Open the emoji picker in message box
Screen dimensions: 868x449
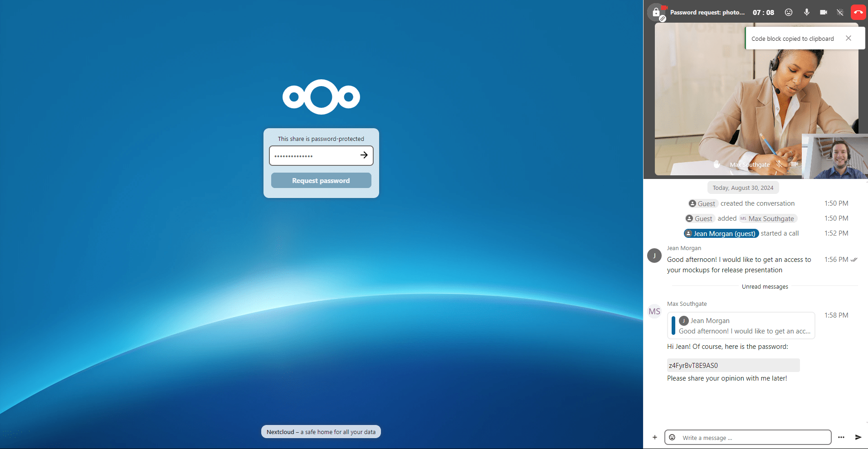(673, 437)
